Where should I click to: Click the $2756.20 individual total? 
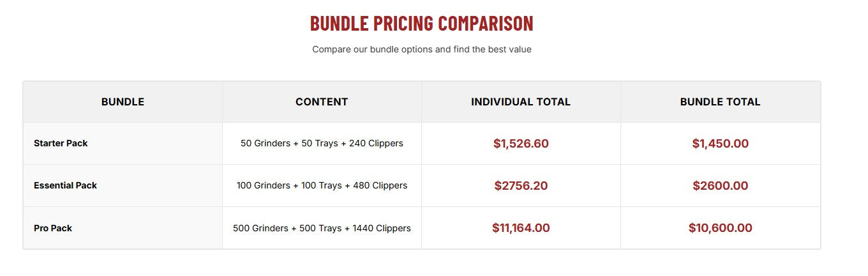521,186
